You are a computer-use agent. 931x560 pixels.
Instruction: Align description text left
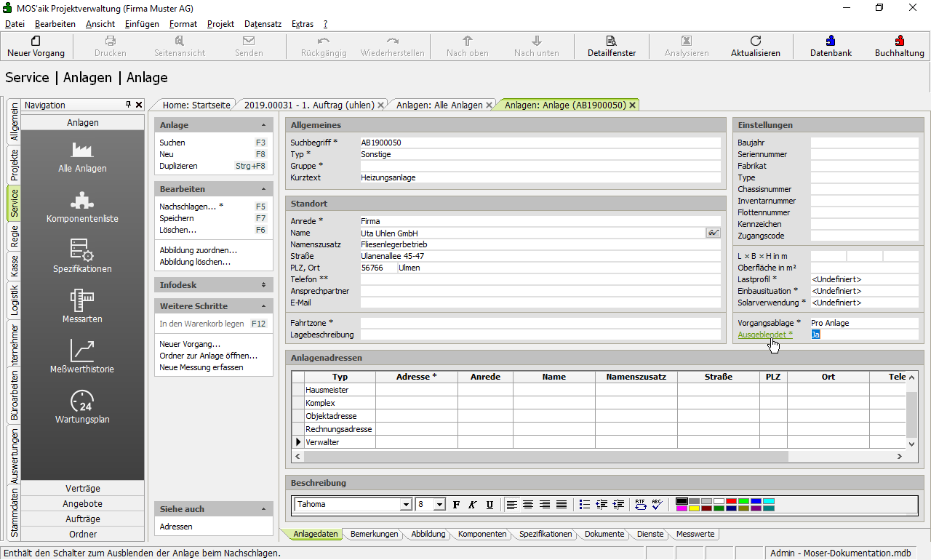click(512, 505)
